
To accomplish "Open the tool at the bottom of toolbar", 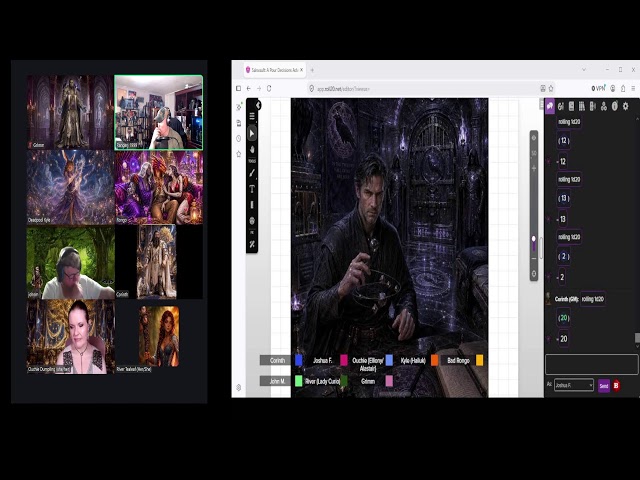I will click(252, 244).
